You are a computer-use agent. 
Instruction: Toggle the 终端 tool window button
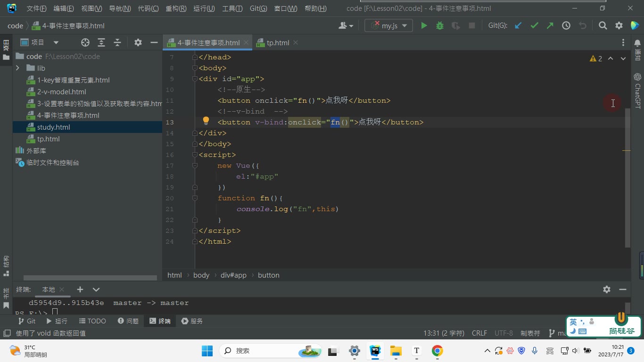click(x=160, y=321)
